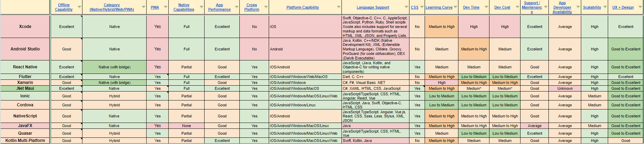This screenshot has width=644, height=144.
Task: Click the App Performance column filter icon
Action: click(x=237, y=7)
